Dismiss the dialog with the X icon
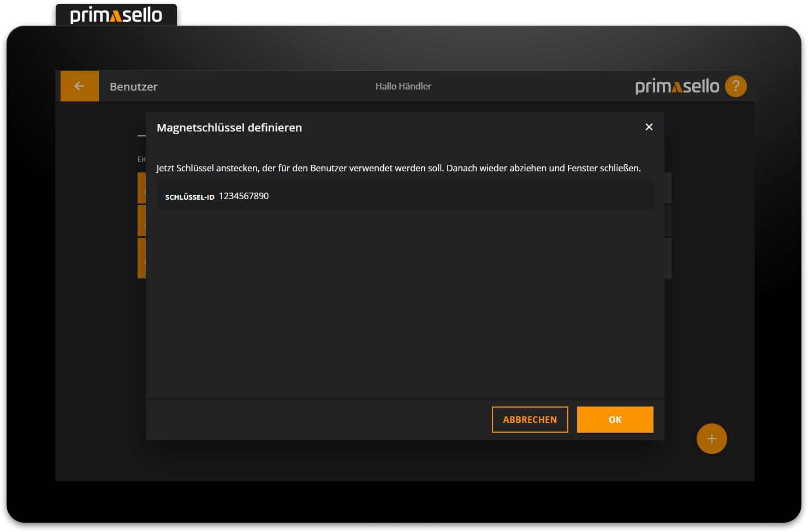This screenshot has height=532, width=808. [649, 127]
